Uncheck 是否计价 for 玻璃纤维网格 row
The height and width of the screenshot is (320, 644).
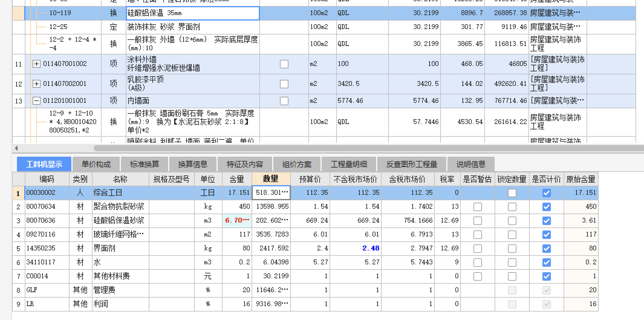[x=546, y=235]
